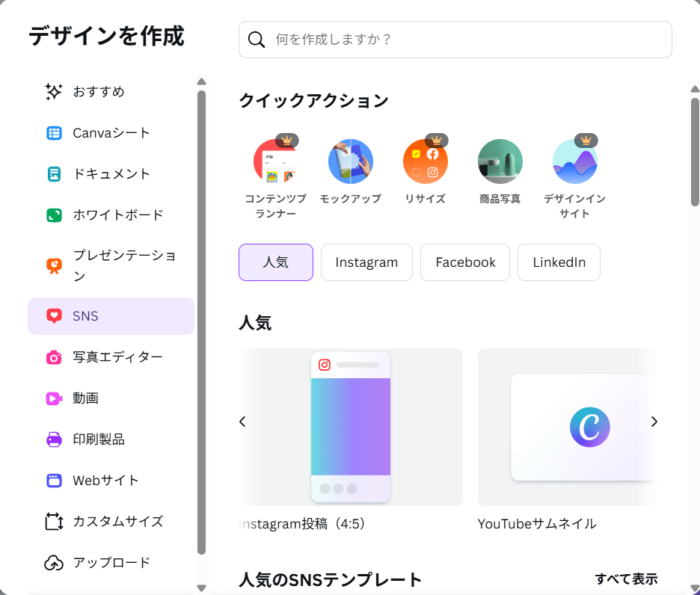This screenshot has width=700, height=595.
Task: Click the プレゼンテーション orange icon
Action: pyautogui.click(x=54, y=265)
